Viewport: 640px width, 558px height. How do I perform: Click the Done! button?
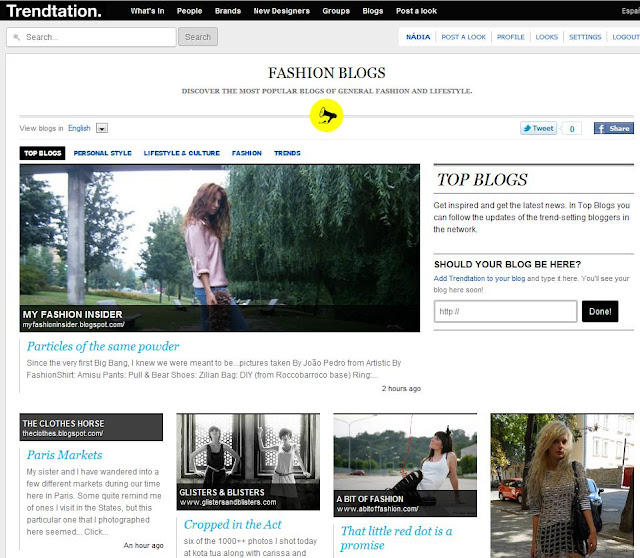600,311
